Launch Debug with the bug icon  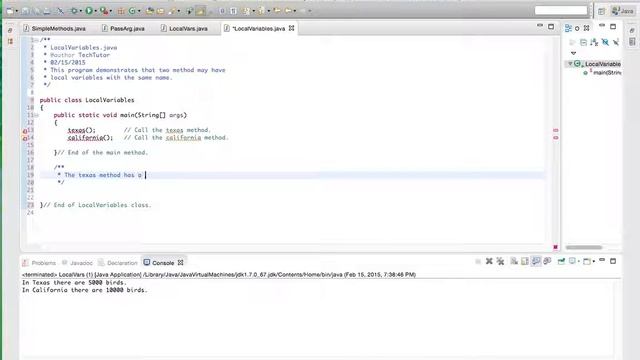click(x=74, y=11)
